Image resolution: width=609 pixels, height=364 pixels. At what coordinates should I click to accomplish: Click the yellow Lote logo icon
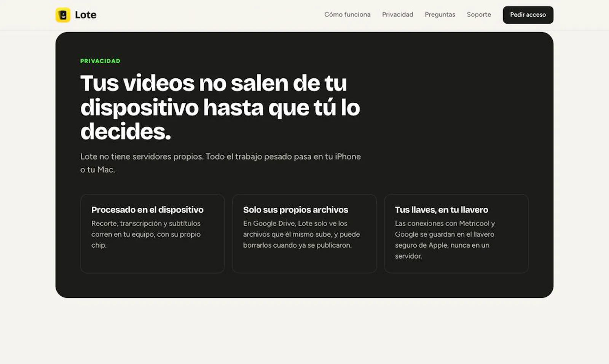[63, 15]
